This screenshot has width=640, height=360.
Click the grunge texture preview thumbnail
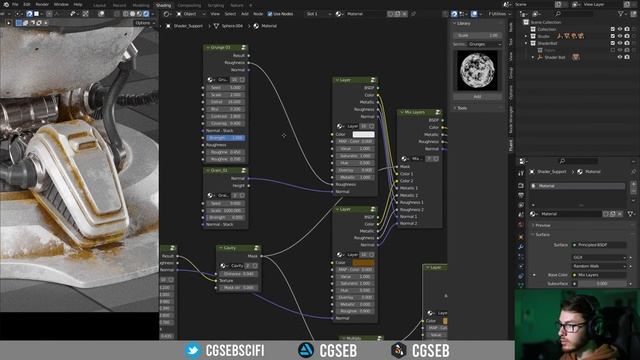(478, 70)
